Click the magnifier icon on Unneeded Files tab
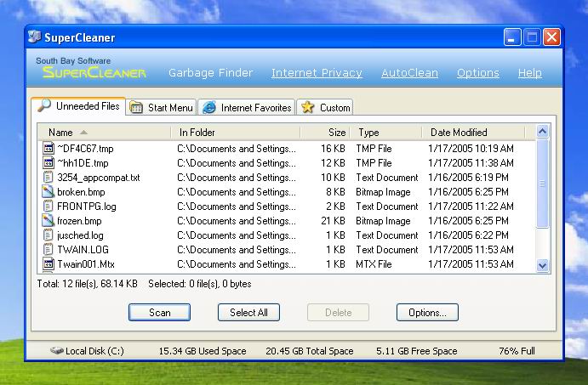This screenshot has width=588, height=385. [x=44, y=106]
